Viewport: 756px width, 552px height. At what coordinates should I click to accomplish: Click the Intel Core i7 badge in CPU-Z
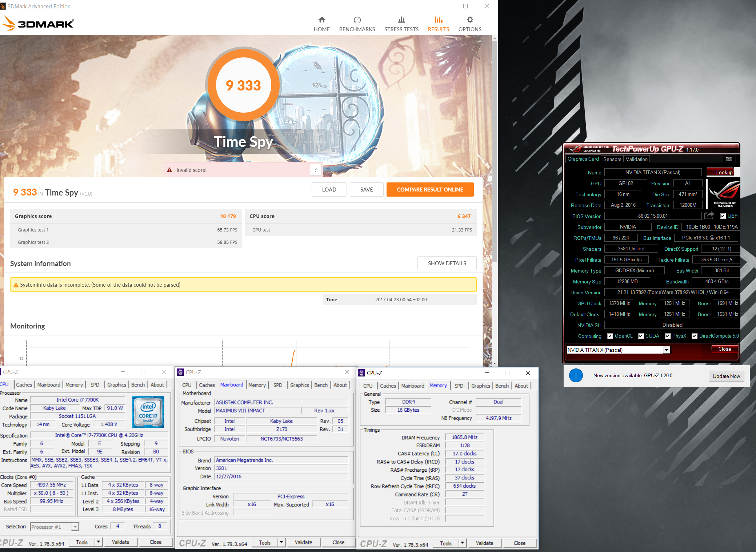coord(148,412)
